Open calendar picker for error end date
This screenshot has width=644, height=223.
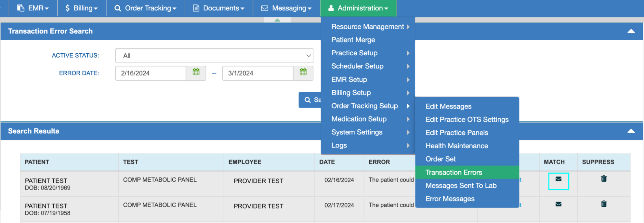[x=303, y=72]
